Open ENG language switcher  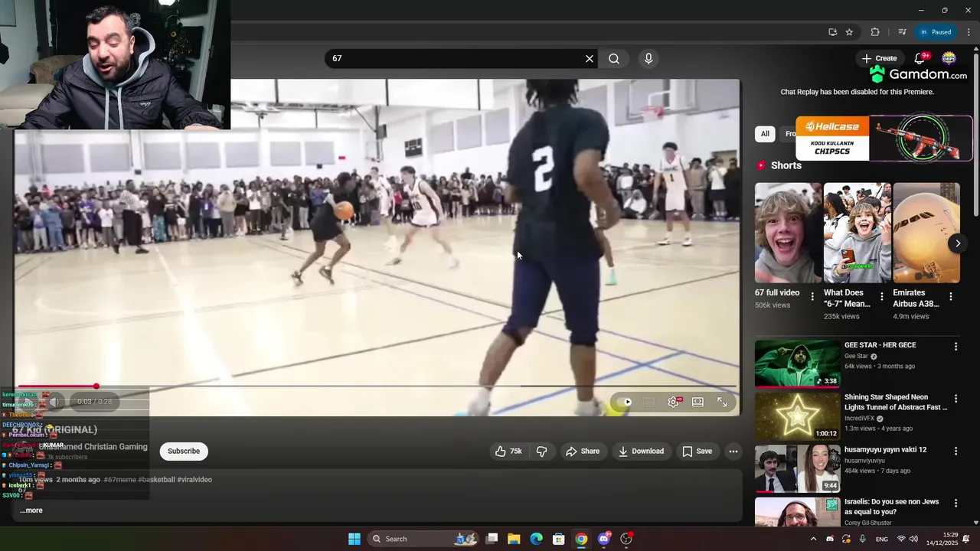click(x=882, y=539)
